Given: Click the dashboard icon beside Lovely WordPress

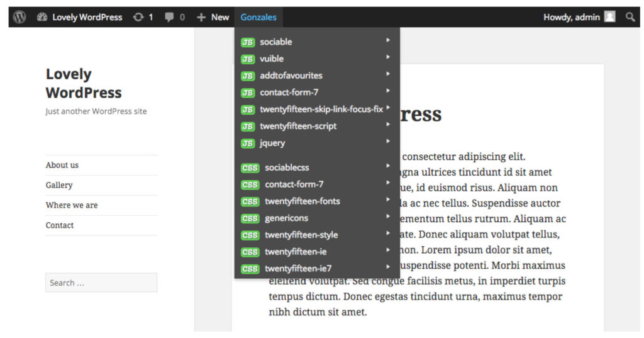Looking at the screenshot, I should [42, 17].
